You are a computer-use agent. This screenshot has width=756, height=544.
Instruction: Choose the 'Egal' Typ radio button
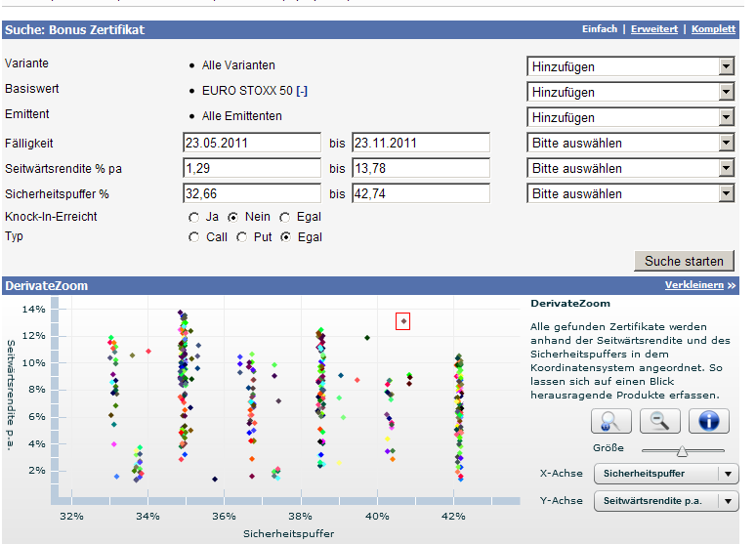(x=286, y=237)
